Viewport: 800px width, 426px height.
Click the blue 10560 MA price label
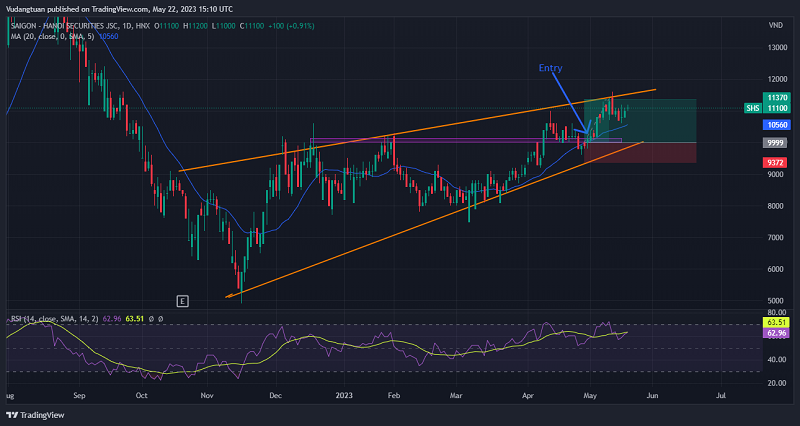(775, 126)
